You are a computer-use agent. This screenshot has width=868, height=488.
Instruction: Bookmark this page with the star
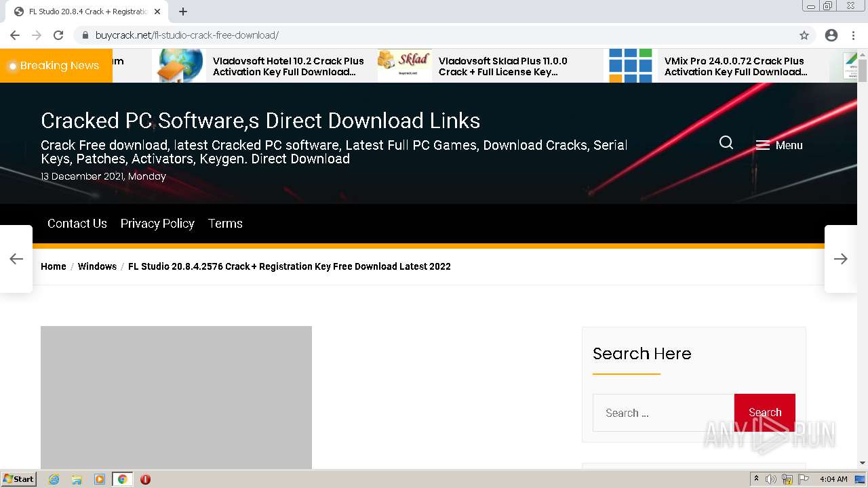tap(804, 35)
